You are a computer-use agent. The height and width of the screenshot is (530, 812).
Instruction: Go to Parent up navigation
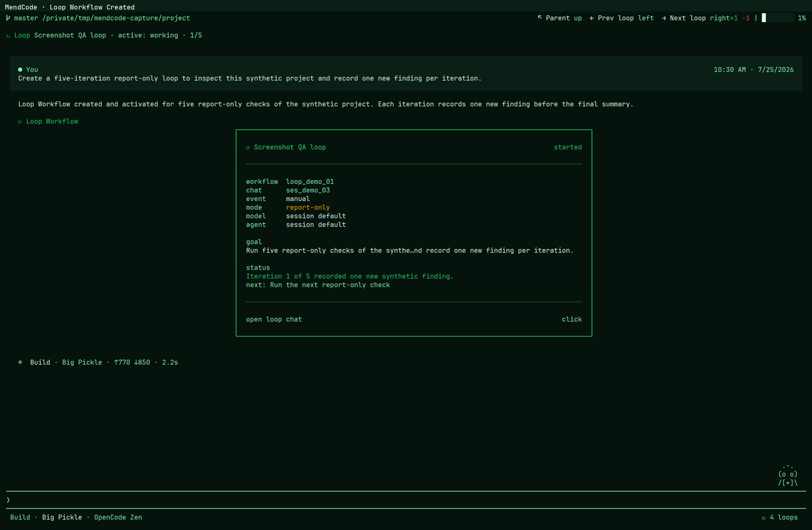(559, 18)
